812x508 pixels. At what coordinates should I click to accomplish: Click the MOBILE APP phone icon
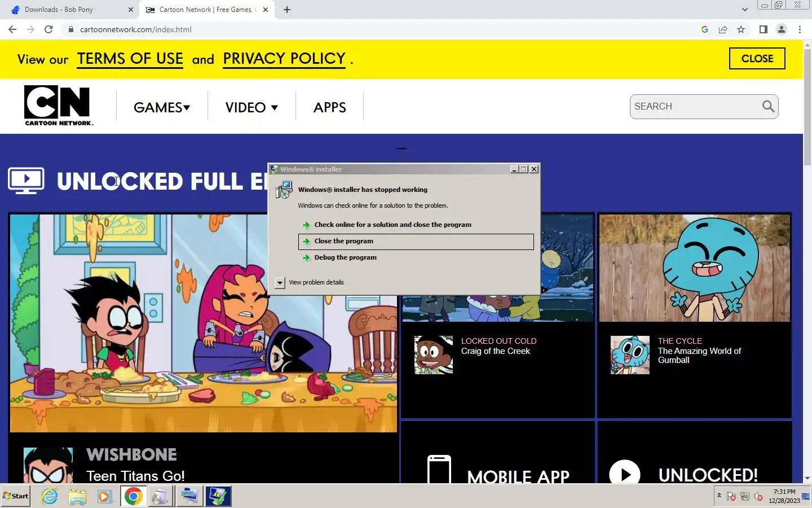point(439,470)
